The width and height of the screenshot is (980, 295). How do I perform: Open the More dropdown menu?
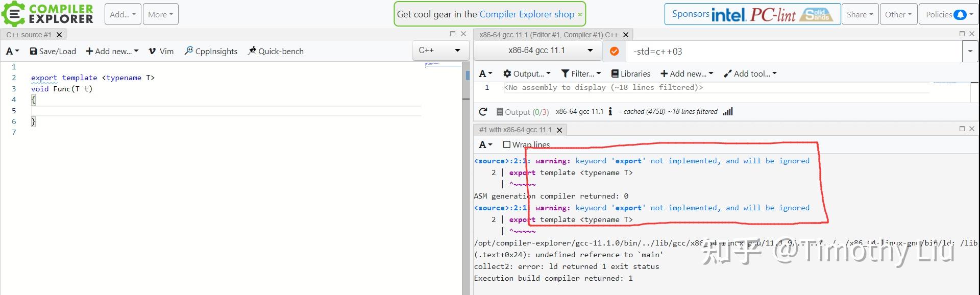pos(161,14)
